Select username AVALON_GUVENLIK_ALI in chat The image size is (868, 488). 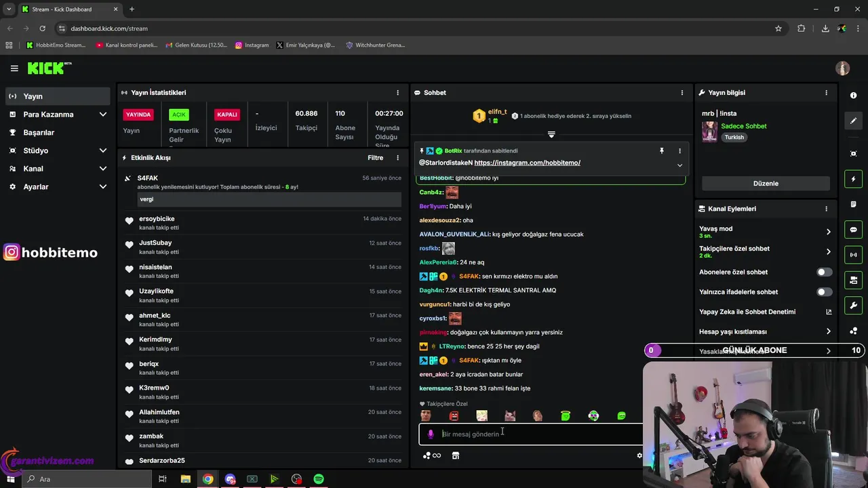454,234
